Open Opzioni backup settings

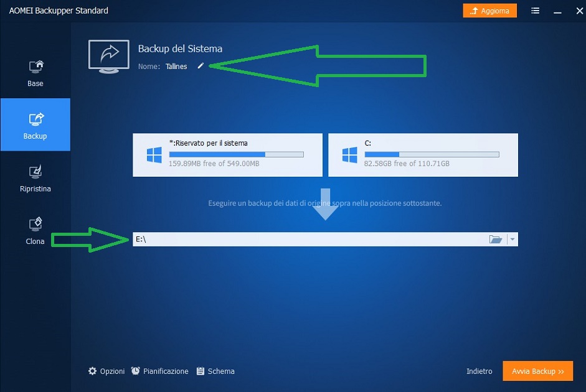(106, 371)
